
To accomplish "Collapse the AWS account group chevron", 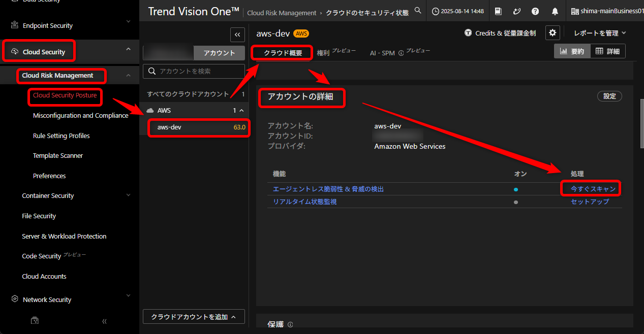I will (x=241, y=110).
